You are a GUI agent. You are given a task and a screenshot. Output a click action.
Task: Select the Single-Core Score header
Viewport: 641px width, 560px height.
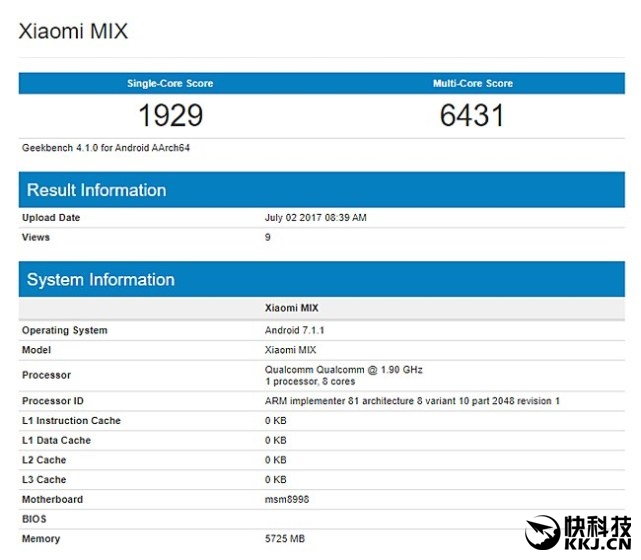170,83
